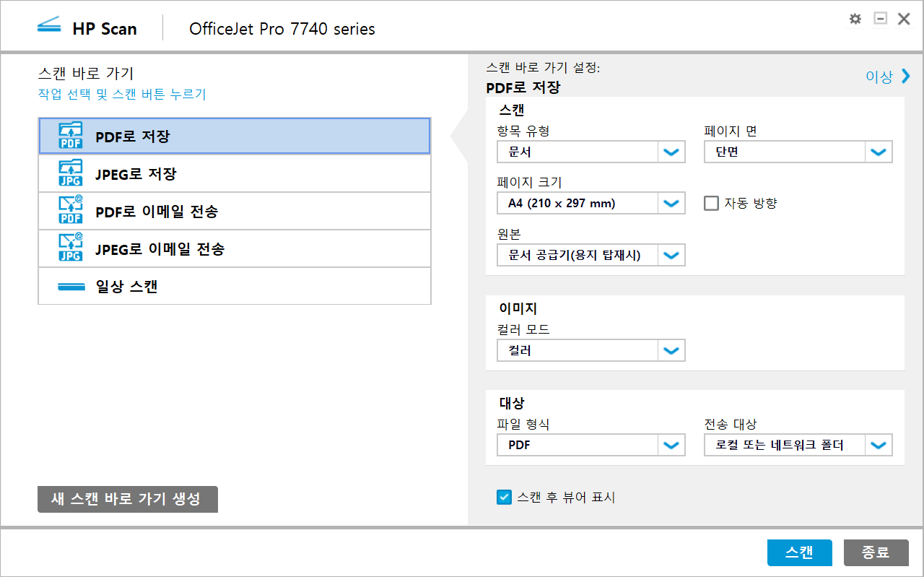924x577 pixels.
Task: Click the JPG folder icon for JPEG로 저장
Action: [x=70, y=173]
